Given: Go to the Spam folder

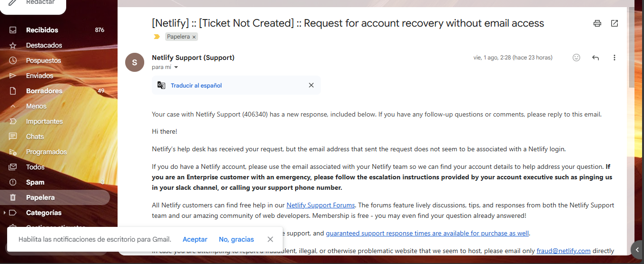Looking at the screenshot, I should point(35,182).
